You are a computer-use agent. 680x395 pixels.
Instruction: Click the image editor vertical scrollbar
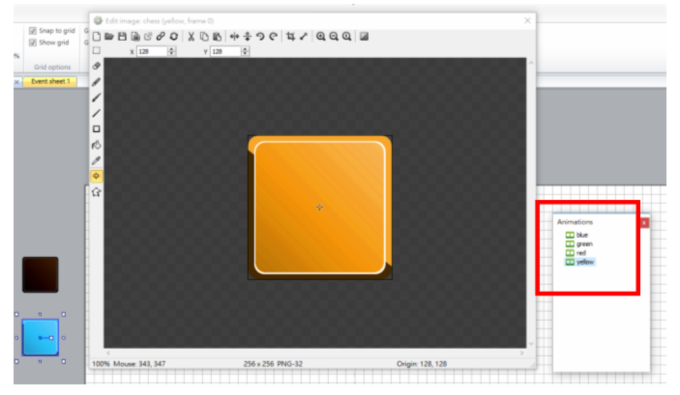click(531, 203)
